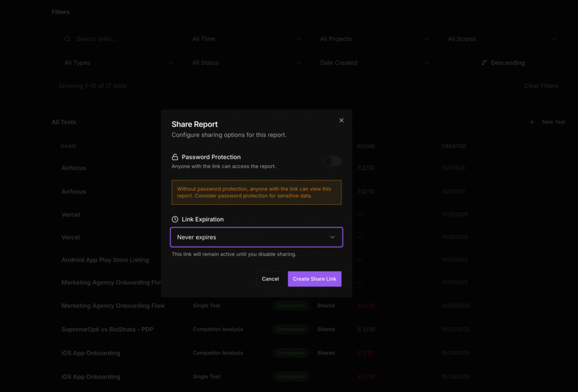Image resolution: width=578 pixels, height=392 pixels.
Task: Click the search magnifier icon
Action: click(68, 39)
